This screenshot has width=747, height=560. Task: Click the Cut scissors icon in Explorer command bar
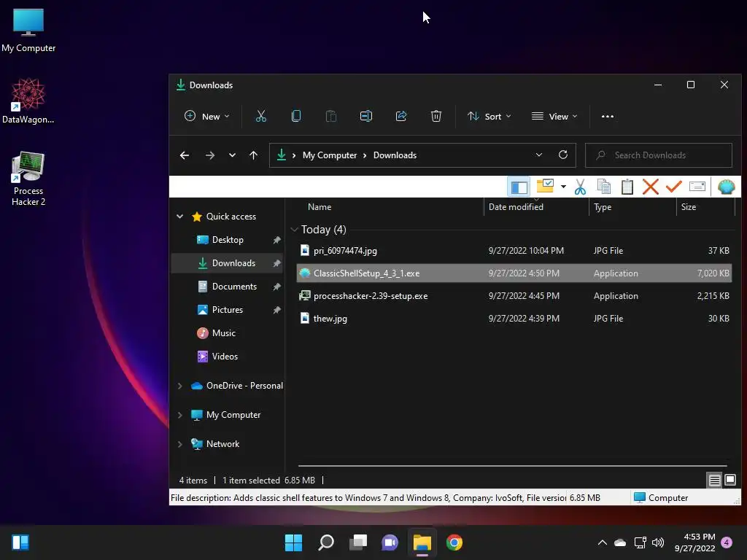point(260,116)
